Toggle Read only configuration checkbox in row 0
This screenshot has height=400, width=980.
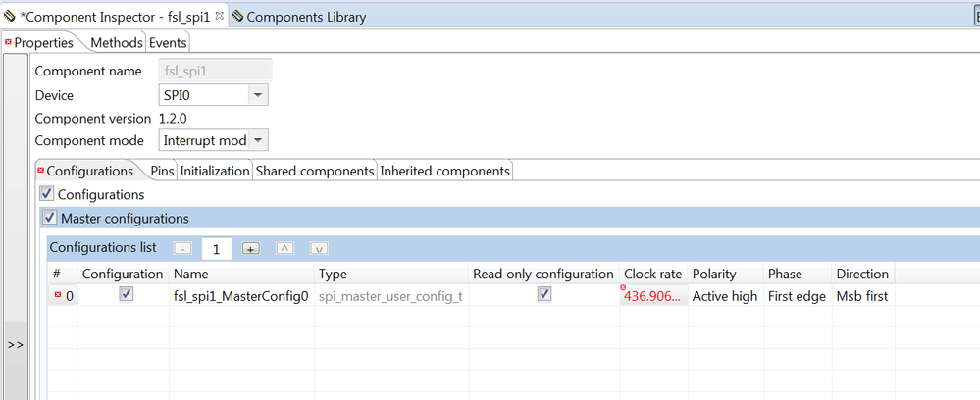pos(544,294)
